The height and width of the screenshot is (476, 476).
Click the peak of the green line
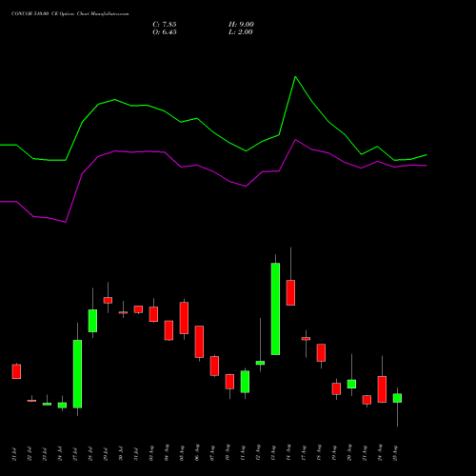pyautogui.click(x=295, y=77)
